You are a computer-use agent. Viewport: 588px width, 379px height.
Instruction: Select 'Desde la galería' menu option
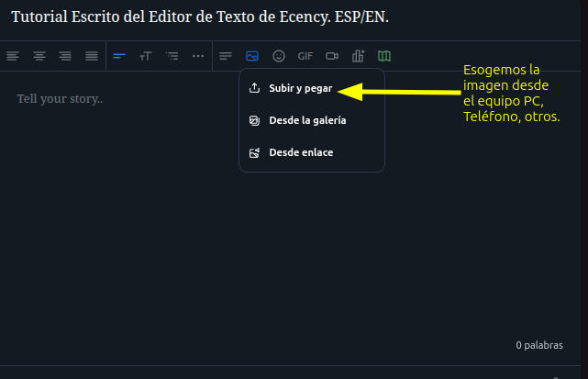tap(312, 120)
